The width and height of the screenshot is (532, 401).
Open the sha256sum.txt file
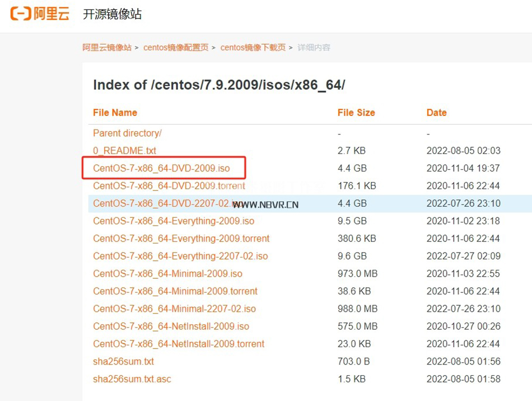(x=124, y=362)
